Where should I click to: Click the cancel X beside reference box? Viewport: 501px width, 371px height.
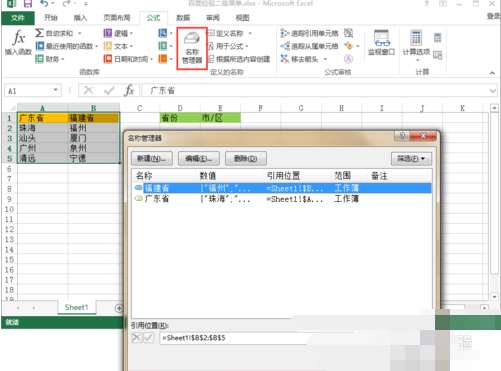tap(136, 338)
